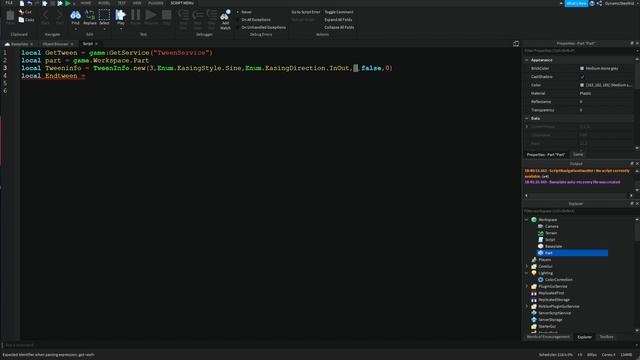
Task: Switch to the PLUGINS ribbon tab
Action: [156, 3]
